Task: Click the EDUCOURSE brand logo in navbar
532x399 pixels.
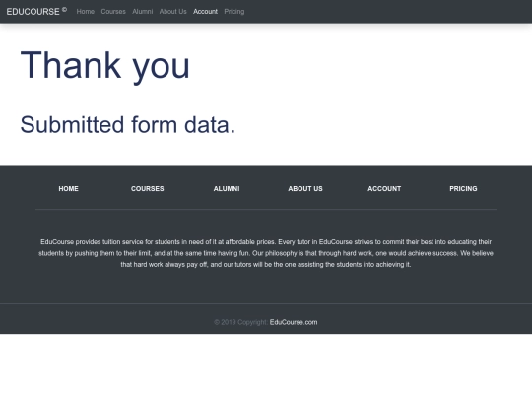Action: (x=36, y=11)
